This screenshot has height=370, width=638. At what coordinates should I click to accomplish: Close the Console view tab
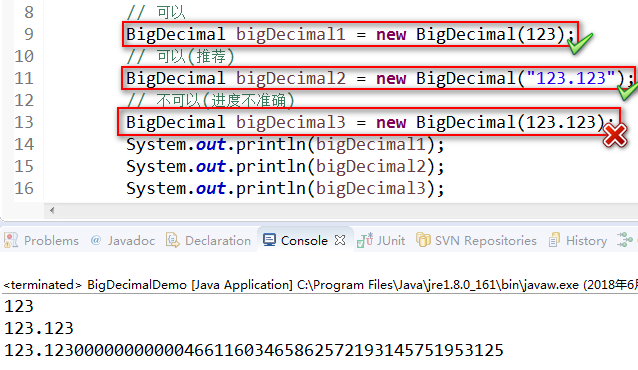pyautogui.click(x=340, y=240)
